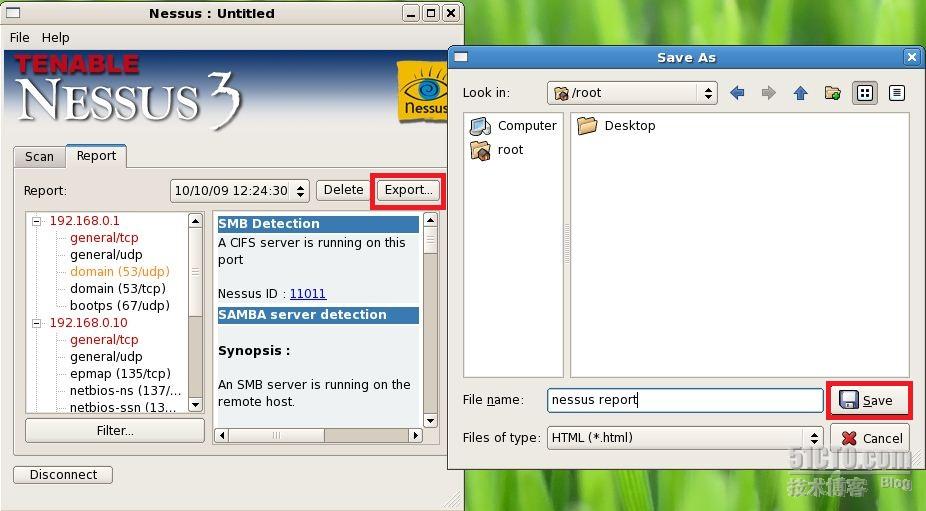Go back in Save As dialog
The image size is (926, 511).
(737, 93)
